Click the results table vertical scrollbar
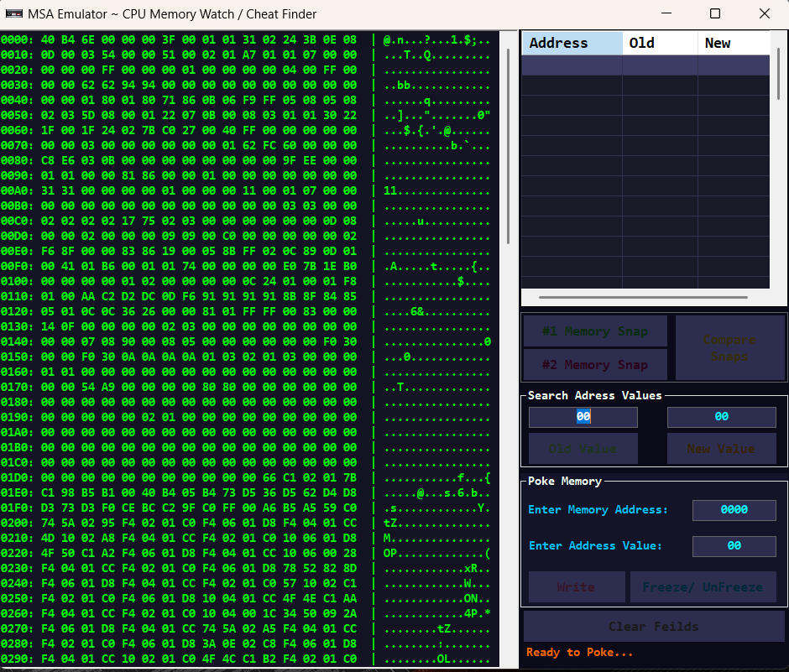 click(x=778, y=74)
